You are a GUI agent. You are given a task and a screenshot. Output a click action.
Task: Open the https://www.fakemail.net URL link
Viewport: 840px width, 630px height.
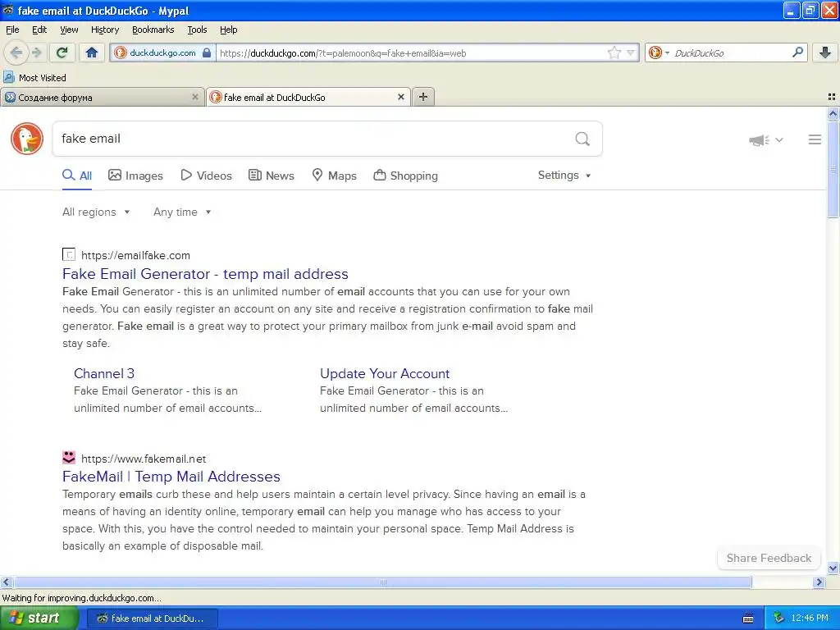point(144,459)
